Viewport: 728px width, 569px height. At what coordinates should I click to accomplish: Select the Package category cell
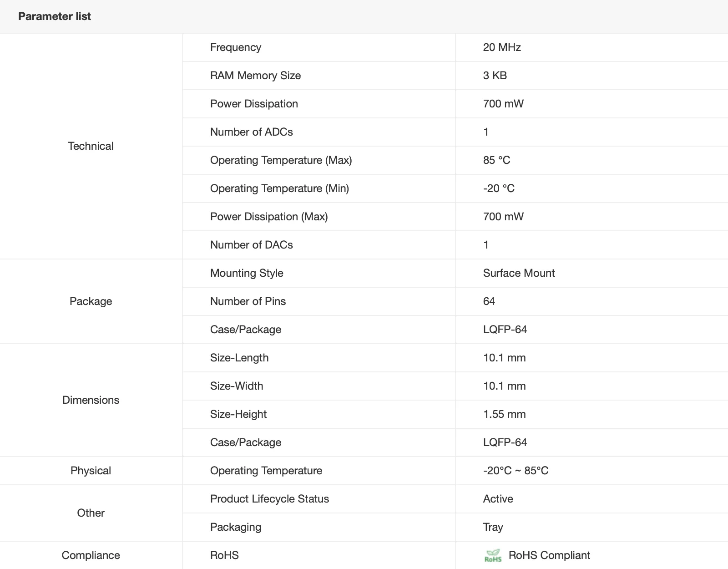[91, 301]
